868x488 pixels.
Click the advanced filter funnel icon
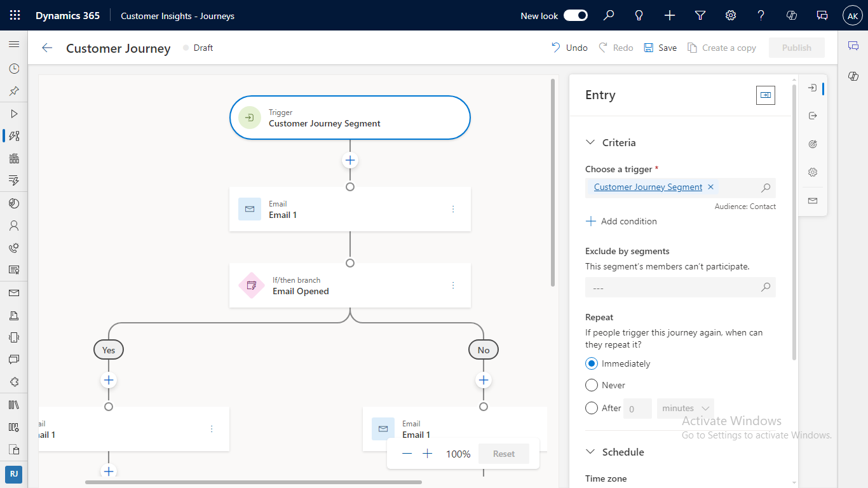coord(700,15)
